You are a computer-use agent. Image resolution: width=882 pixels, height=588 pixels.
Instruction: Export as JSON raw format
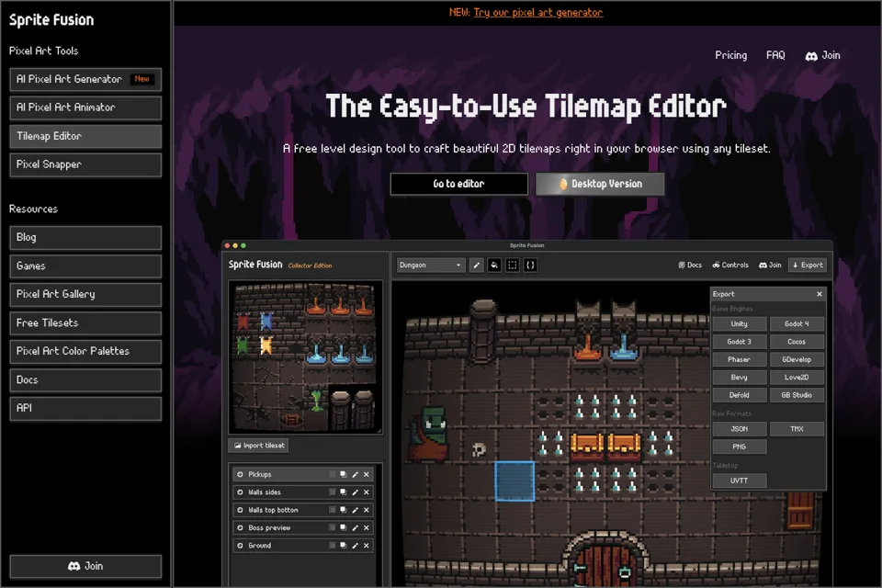[x=739, y=429]
